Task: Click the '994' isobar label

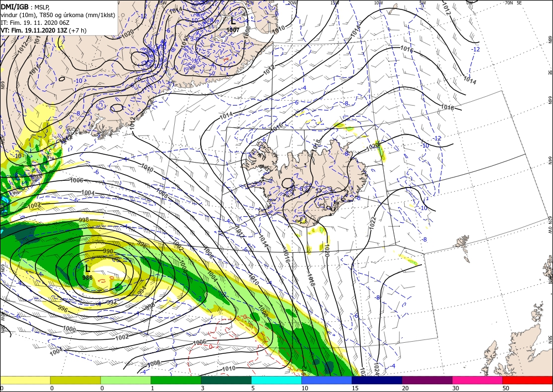Action: pos(140,291)
